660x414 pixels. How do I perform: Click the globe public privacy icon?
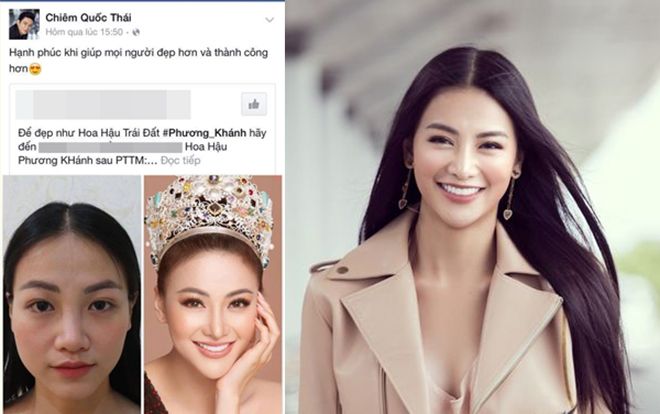136,32
